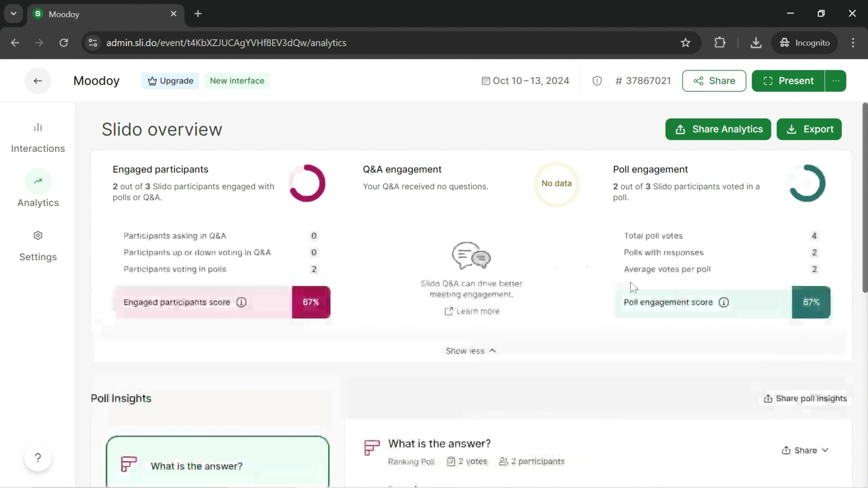
Task: Click the page vertical scrollbar
Action: pyautogui.click(x=865, y=198)
